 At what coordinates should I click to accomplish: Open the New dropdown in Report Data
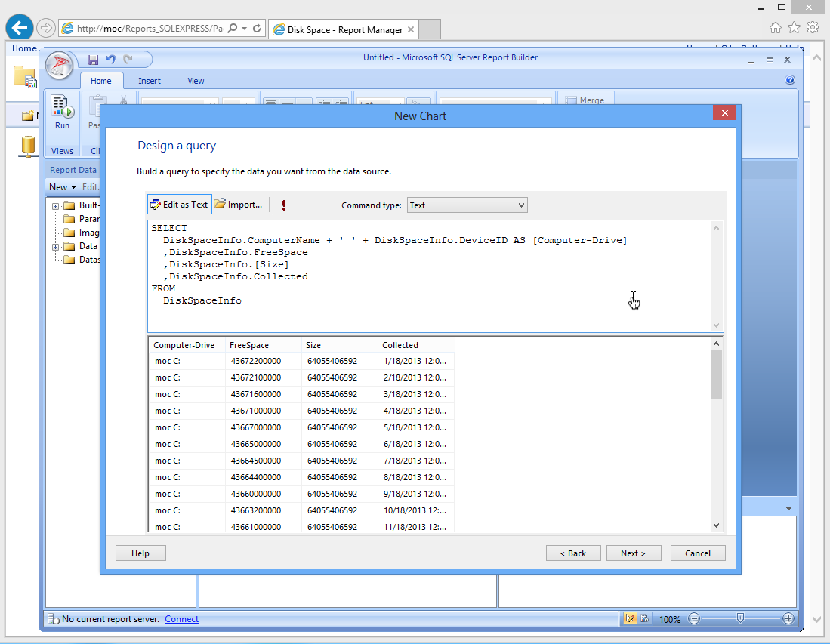63,187
